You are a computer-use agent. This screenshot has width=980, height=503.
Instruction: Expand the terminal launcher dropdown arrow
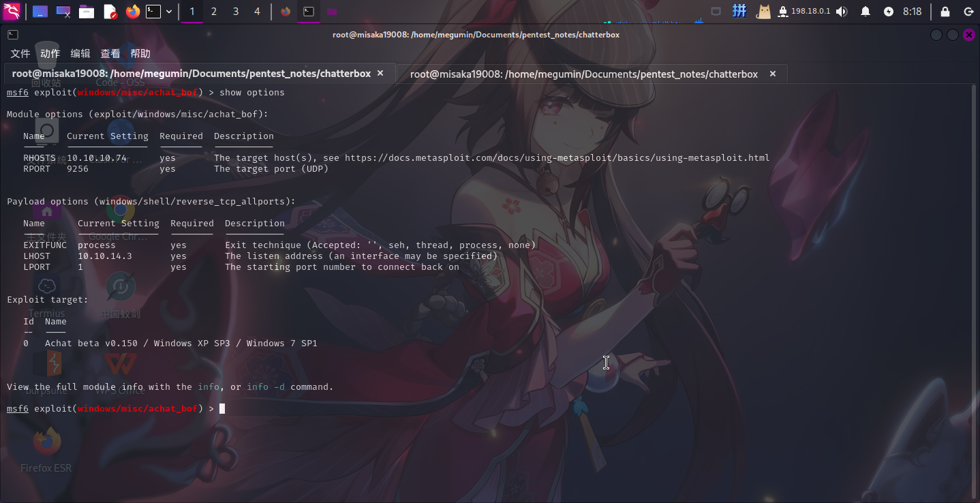(169, 12)
